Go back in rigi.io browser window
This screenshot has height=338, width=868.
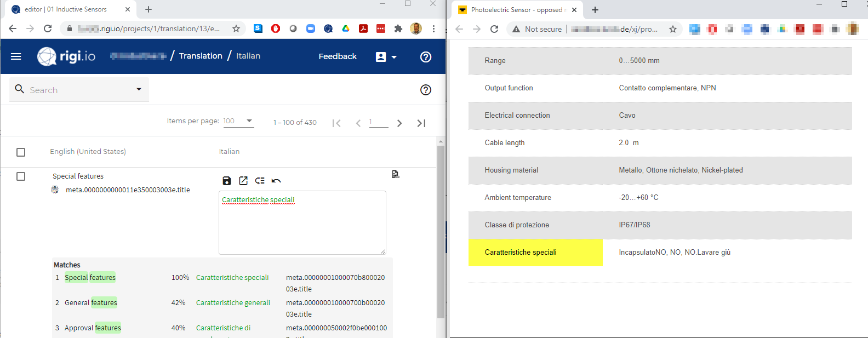click(x=13, y=28)
